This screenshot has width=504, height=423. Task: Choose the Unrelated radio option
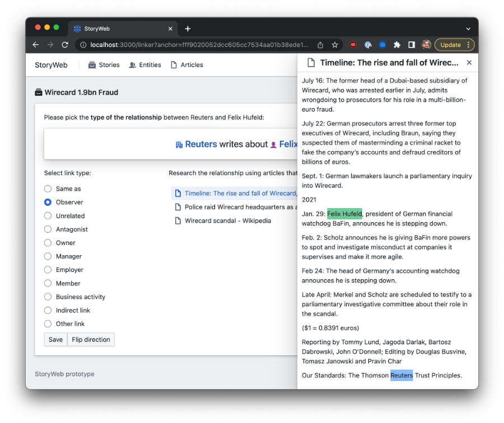[48, 216]
